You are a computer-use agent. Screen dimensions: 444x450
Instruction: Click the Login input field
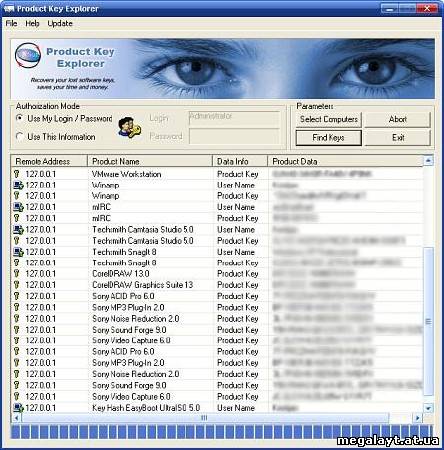(x=234, y=118)
